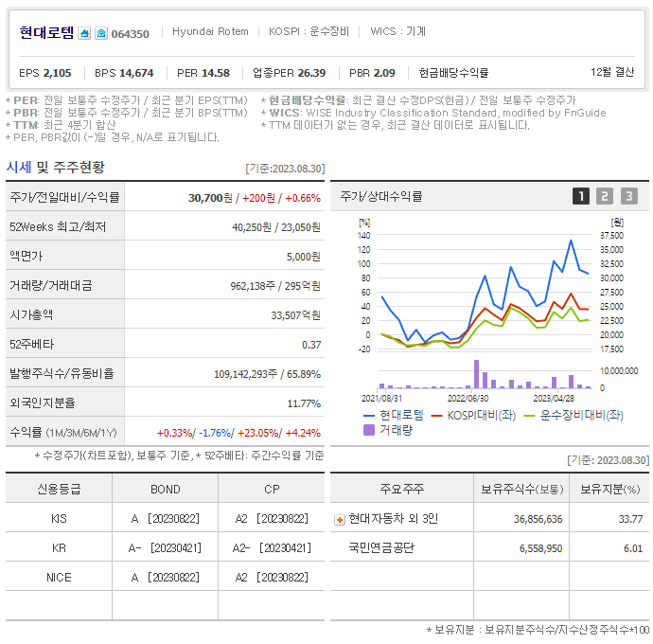This screenshot has height=644, width=653.
Task: Click the 신용등급 column header
Action: (59, 489)
